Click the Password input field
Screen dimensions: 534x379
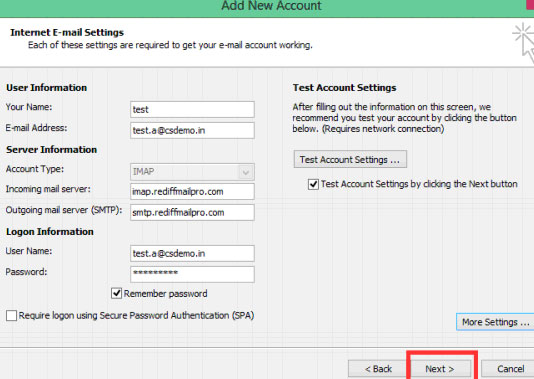tap(192, 274)
